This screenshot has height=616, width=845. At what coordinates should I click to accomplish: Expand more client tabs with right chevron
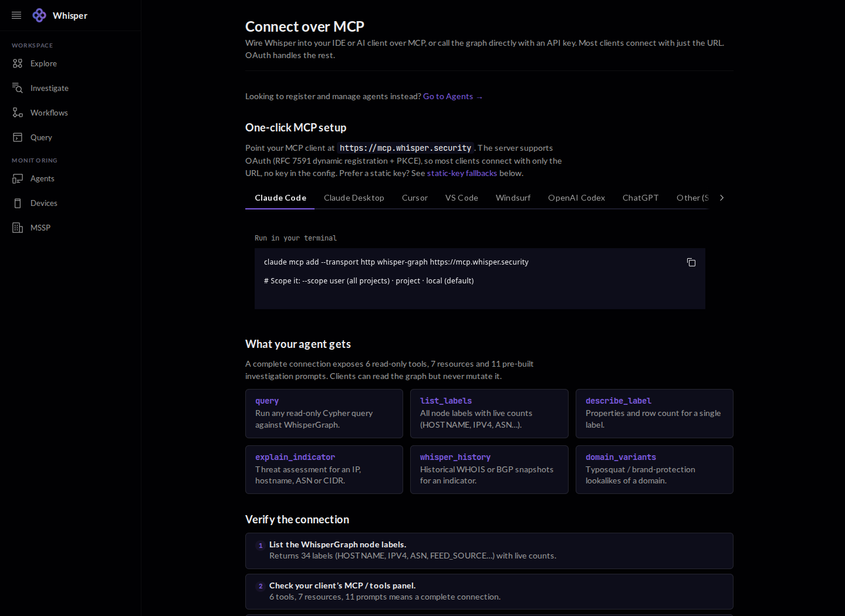[x=722, y=198]
